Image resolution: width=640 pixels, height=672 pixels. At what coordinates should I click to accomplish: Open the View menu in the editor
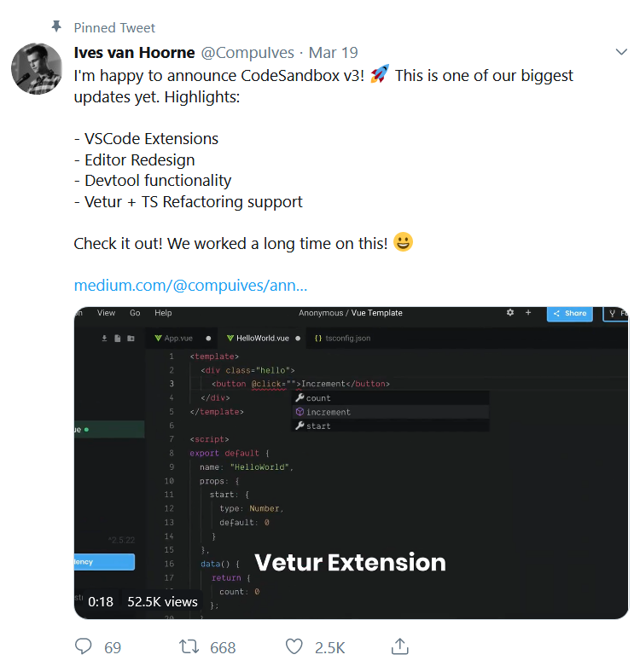[106, 313]
